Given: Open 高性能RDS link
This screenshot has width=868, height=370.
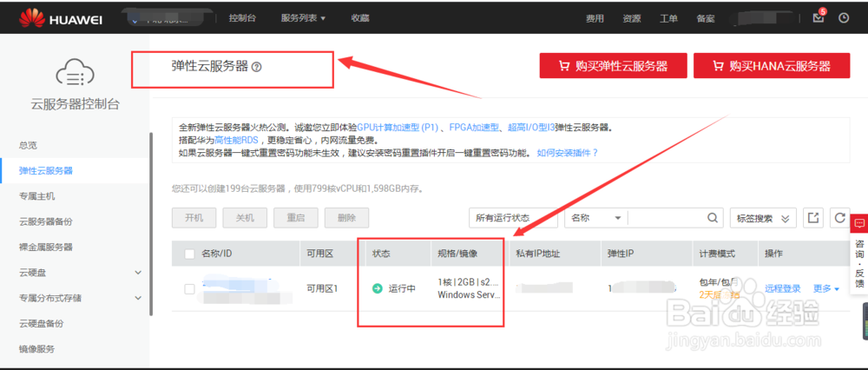Looking at the screenshot, I should (236, 140).
